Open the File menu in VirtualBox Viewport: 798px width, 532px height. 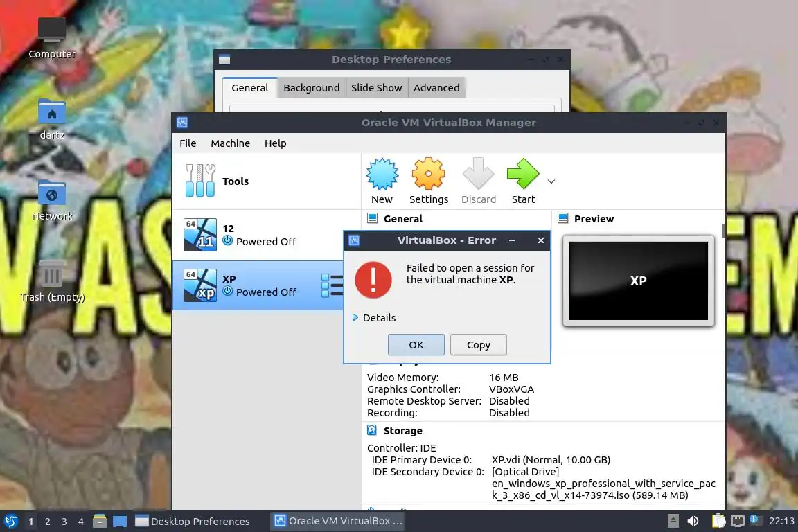point(188,143)
